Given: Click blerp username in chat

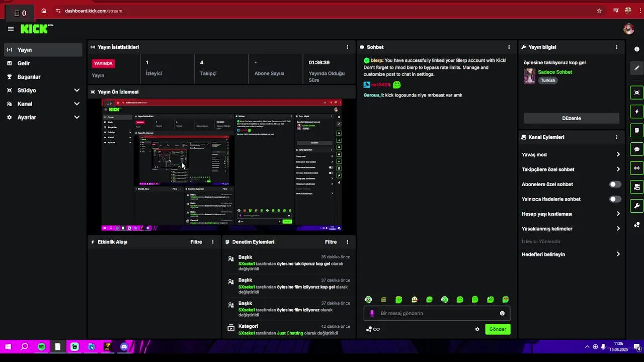Looking at the screenshot, I should tap(377, 60).
